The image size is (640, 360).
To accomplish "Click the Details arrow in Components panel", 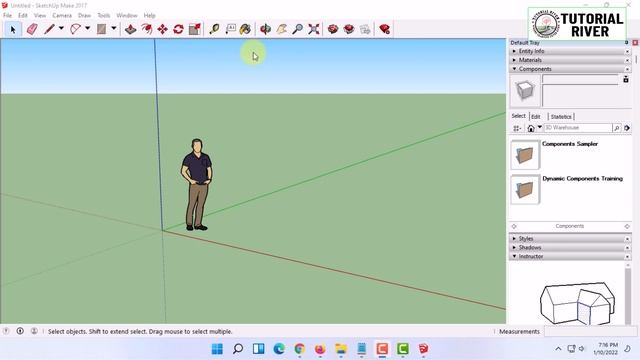I will click(627, 128).
